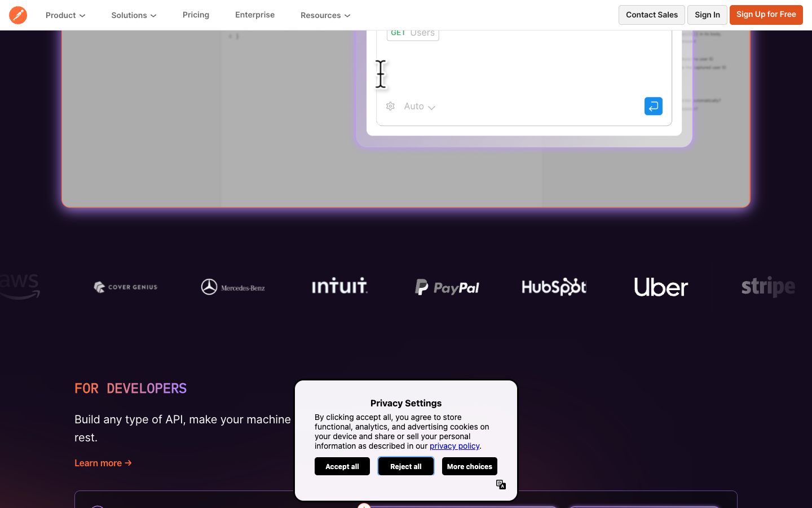Click the Stripe logo
812x508 pixels.
pos(769,287)
